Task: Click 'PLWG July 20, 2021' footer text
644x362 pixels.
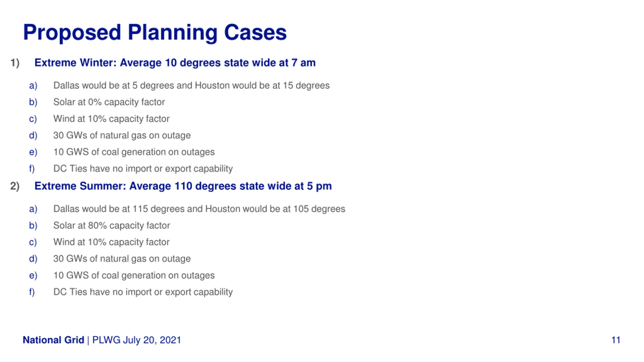Action: [137, 340]
